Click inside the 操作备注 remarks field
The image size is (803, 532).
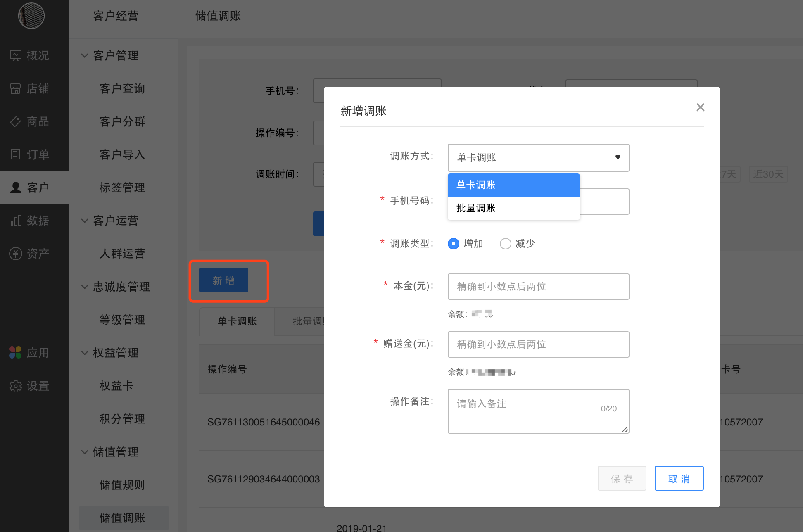pos(538,411)
